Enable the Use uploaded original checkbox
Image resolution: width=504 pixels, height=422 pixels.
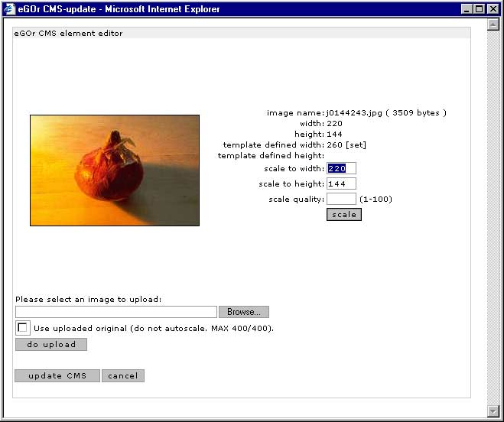pyautogui.click(x=22, y=328)
